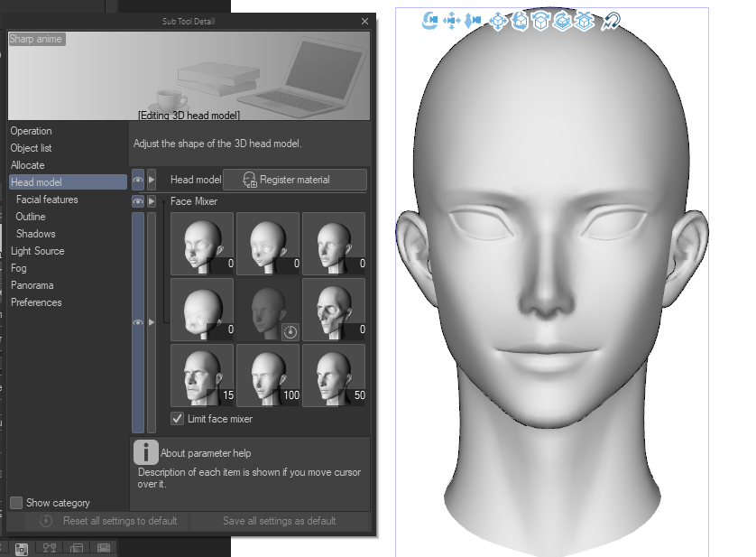Click the Sub Tool Detail title bar
This screenshot has width=756, height=557.
click(x=188, y=22)
